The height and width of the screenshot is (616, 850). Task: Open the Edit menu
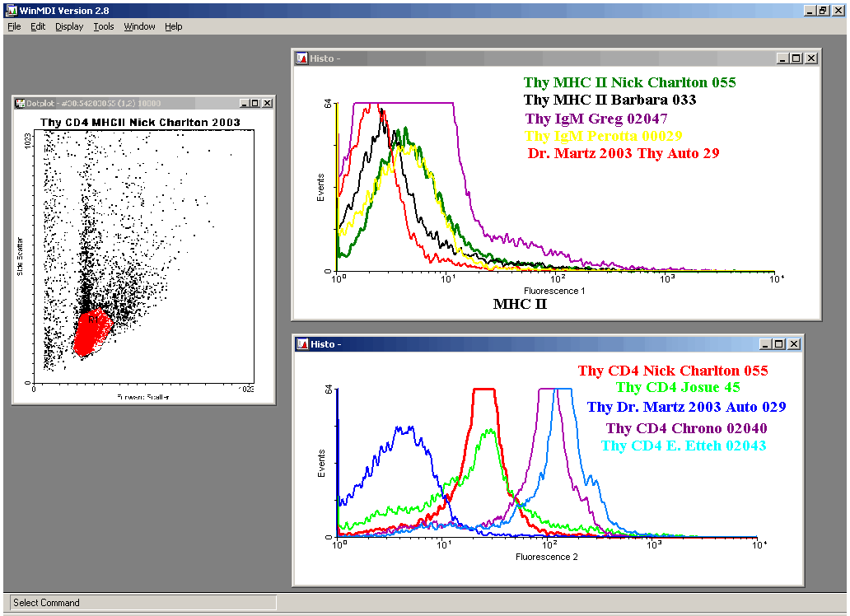click(x=38, y=26)
